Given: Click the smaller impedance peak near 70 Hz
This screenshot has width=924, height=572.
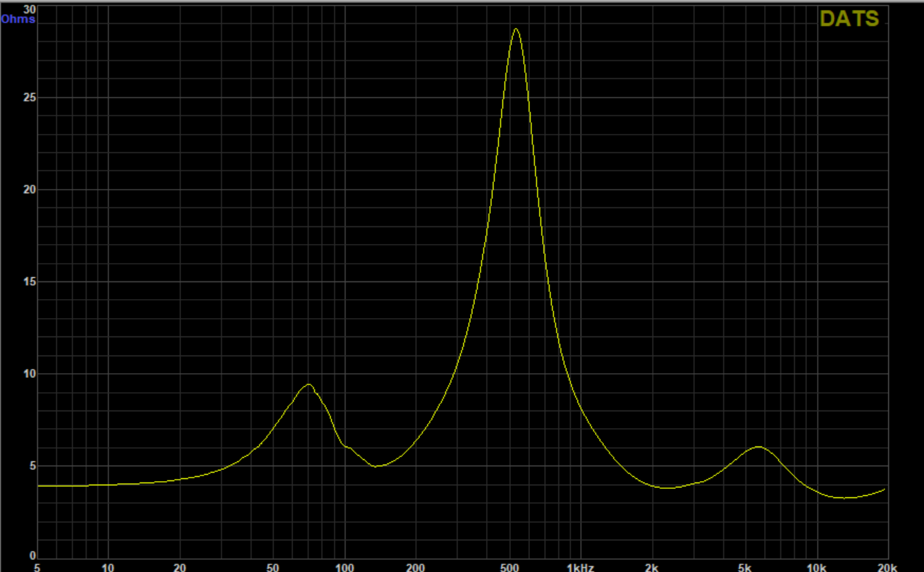Looking at the screenshot, I should click(x=308, y=384).
